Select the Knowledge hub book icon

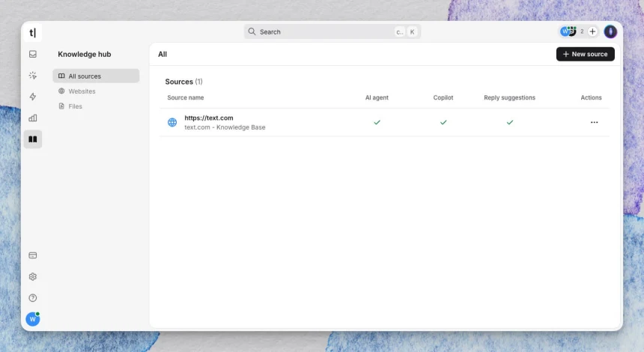33,139
